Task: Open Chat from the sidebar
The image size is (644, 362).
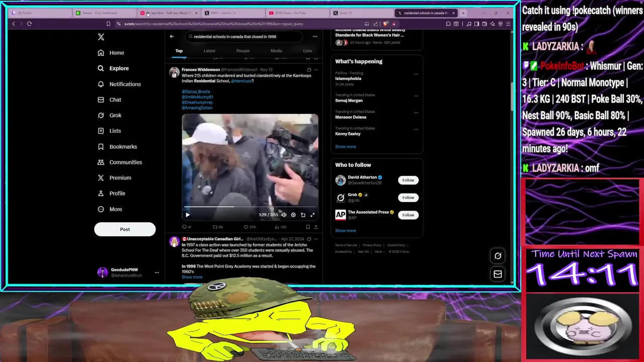Action: (110, 100)
